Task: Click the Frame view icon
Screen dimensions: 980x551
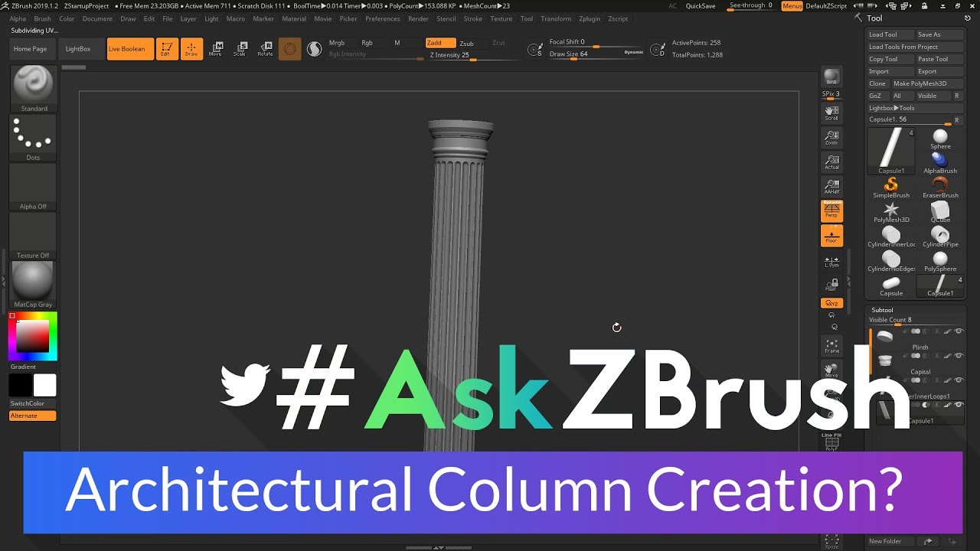Action: click(x=831, y=345)
